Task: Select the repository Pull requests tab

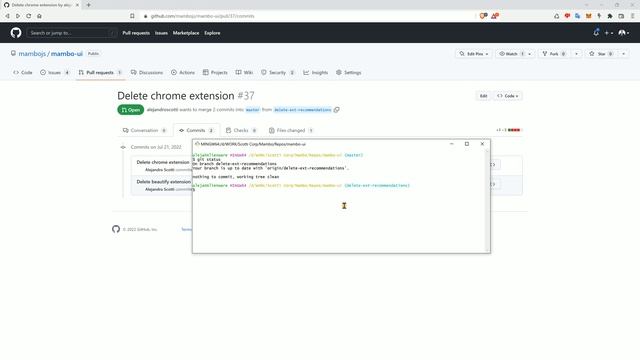Action: click(100, 72)
